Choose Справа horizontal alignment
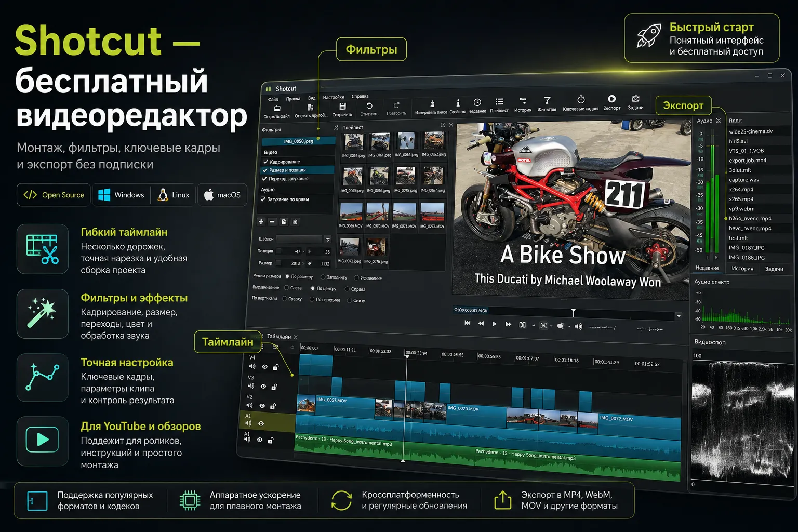798x532 pixels. pos(347,289)
